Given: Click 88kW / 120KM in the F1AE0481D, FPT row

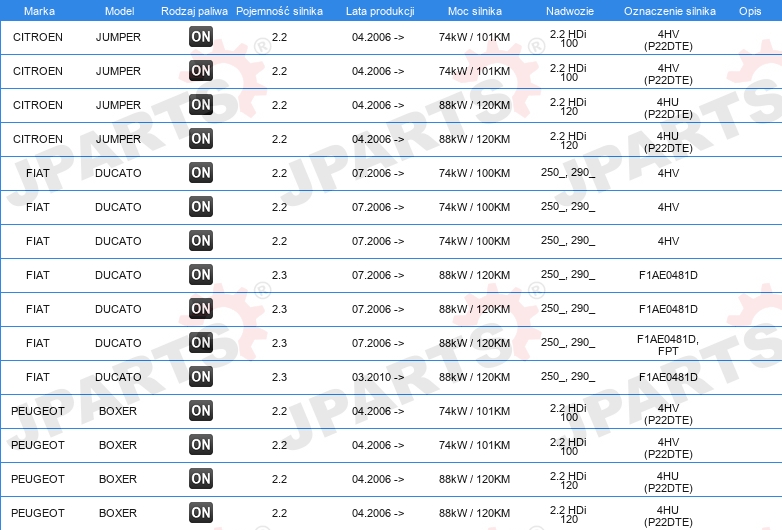Looking at the screenshot, I should [474, 343].
